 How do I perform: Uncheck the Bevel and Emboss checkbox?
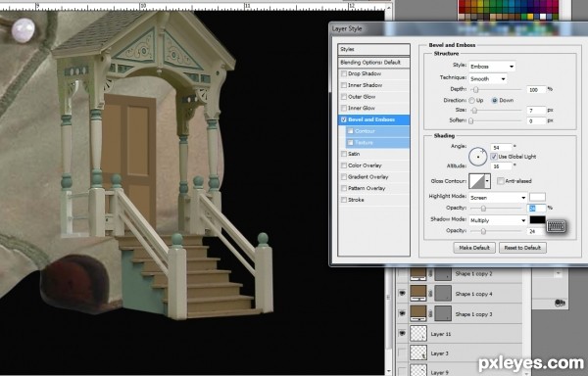tap(344, 119)
